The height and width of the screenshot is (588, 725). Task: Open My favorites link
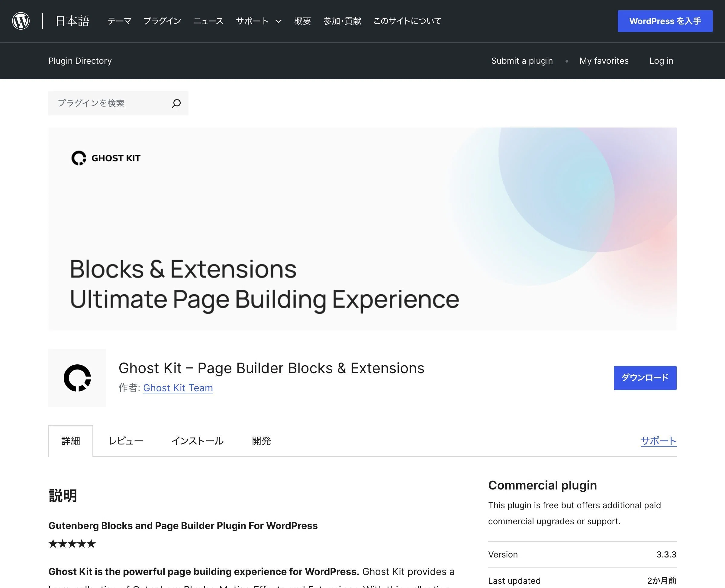pos(604,61)
